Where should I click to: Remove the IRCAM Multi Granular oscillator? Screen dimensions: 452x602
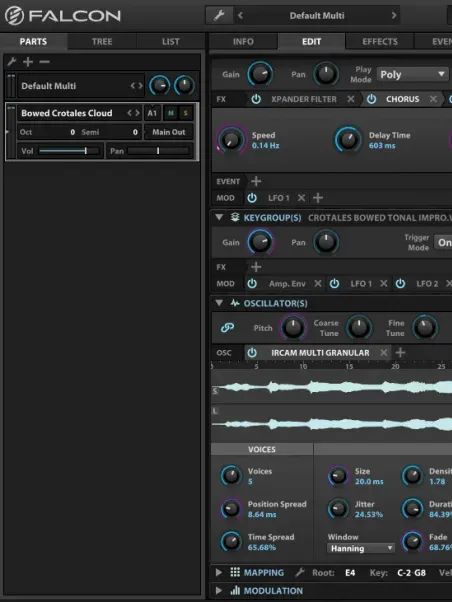coord(384,352)
